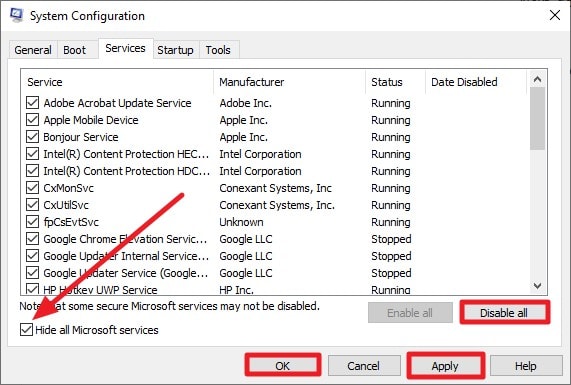This screenshot has width=571, height=385.
Task: Toggle Intel(R) Content Protection HDC checkbox
Action: [32, 171]
